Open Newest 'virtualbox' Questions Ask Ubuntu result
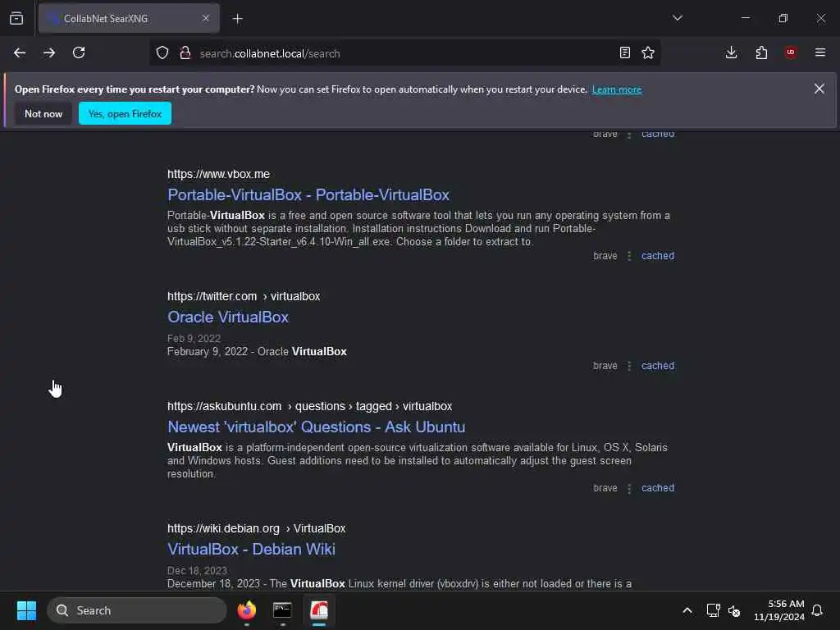840x630 pixels. [x=316, y=427]
